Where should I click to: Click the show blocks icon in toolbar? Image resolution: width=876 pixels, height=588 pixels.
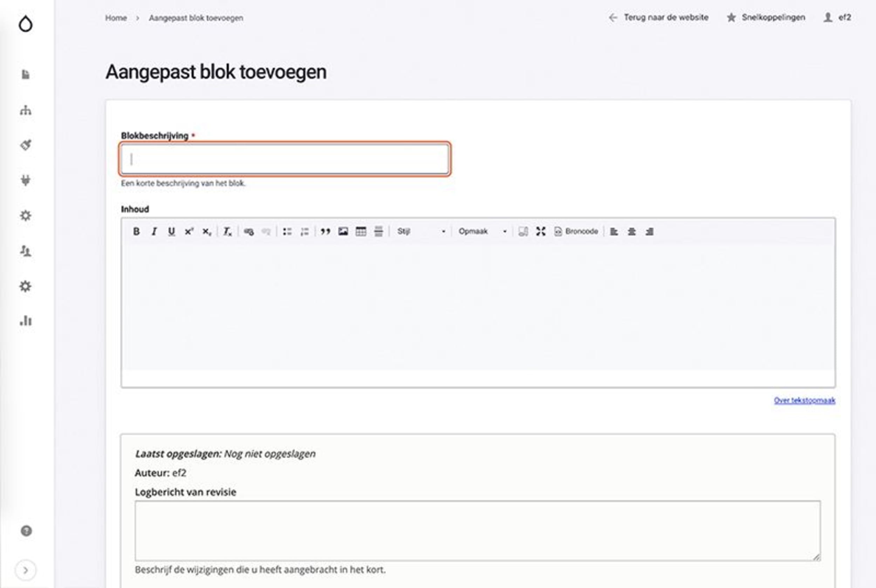pyautogui.click(x=523, y=231)
